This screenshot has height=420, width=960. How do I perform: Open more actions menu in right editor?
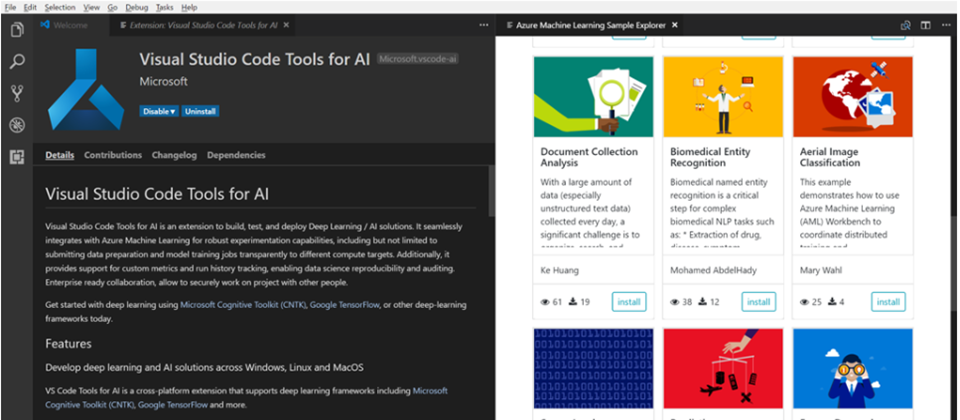click(x=945, y=25)
